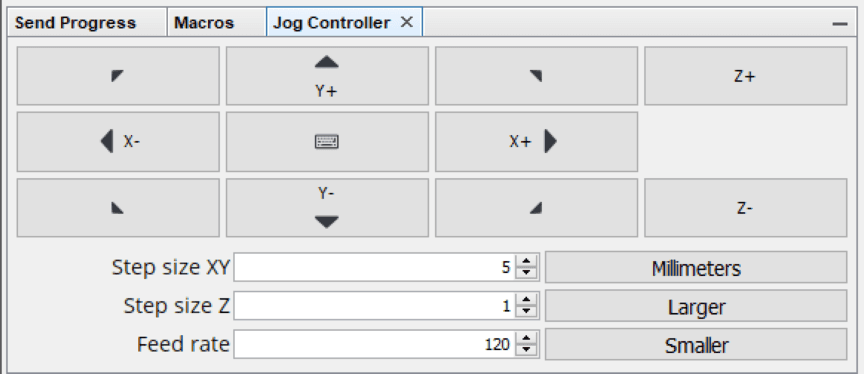Open the Macros tab

point(204,23)
